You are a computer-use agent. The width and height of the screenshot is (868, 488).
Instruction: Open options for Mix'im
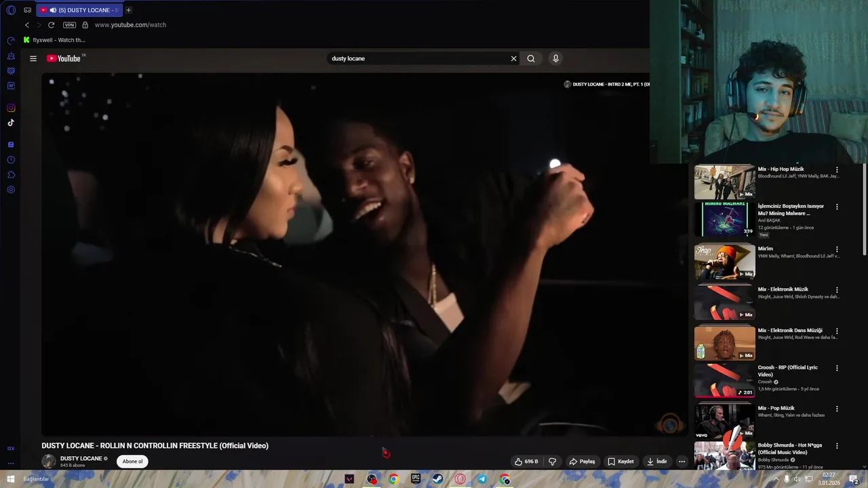coord(837,249)
